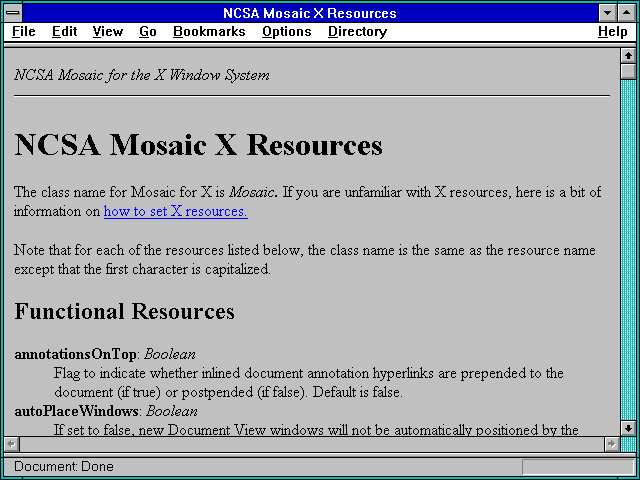Click the horizontal scrollbar left arrow
Viewport: 640px width, 480px height.
coord(11,444)
